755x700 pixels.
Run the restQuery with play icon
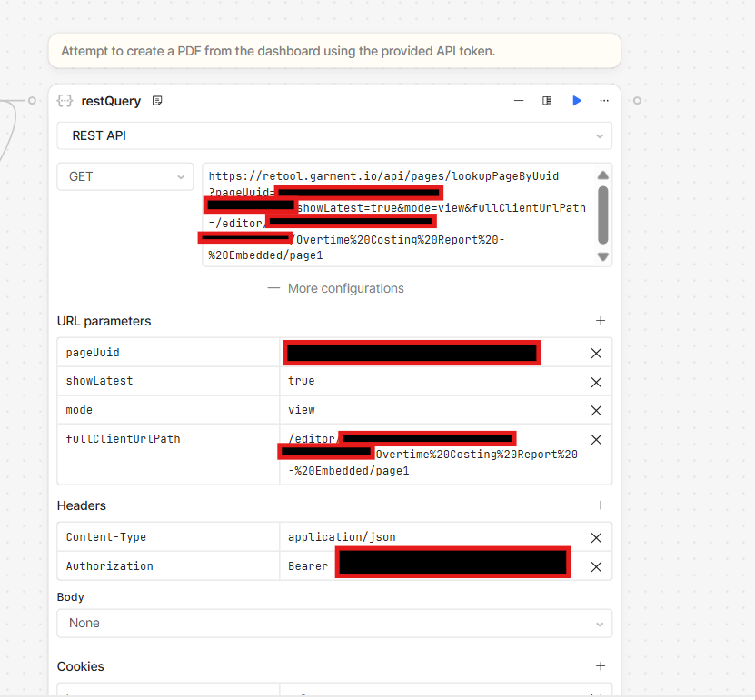[x=576, y=101]
